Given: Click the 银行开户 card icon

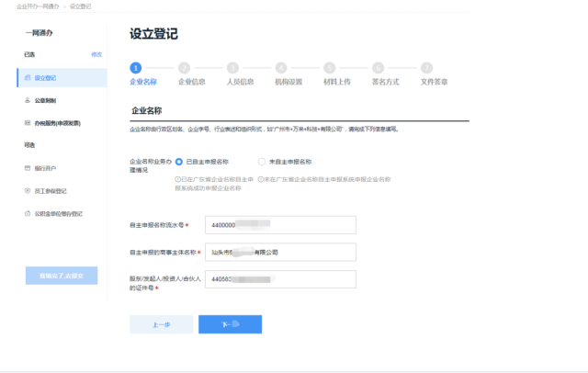Looking at the screenshot, I should click(28, 168).
